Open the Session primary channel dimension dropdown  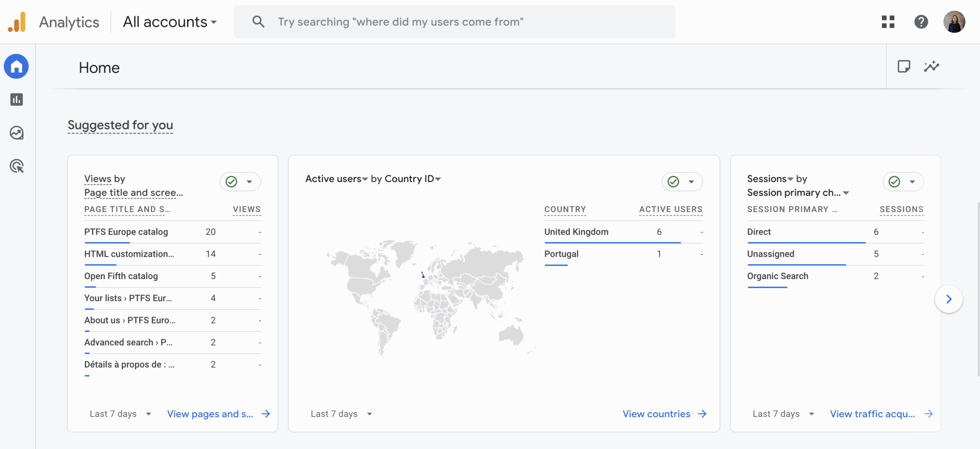point(798,193)
